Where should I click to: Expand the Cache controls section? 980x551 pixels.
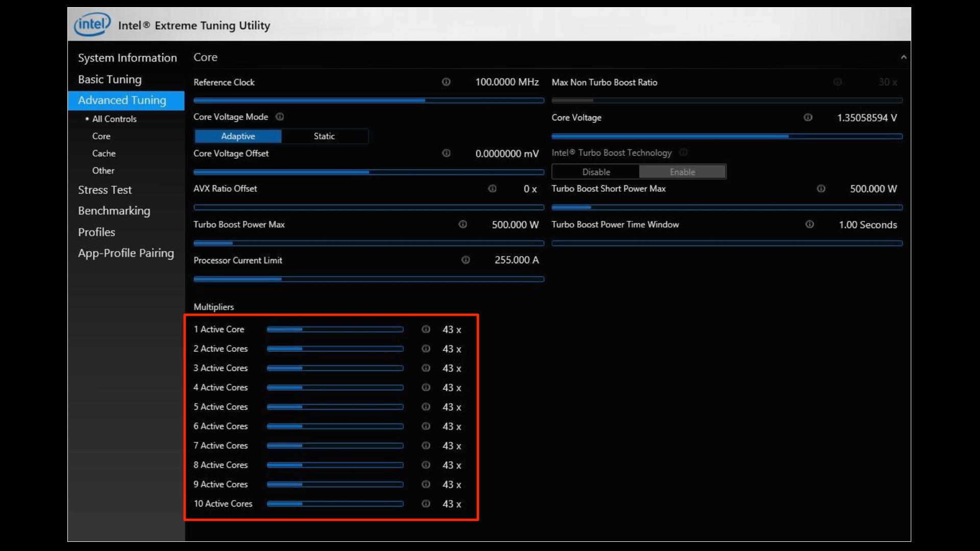click(x=104, y=153)
